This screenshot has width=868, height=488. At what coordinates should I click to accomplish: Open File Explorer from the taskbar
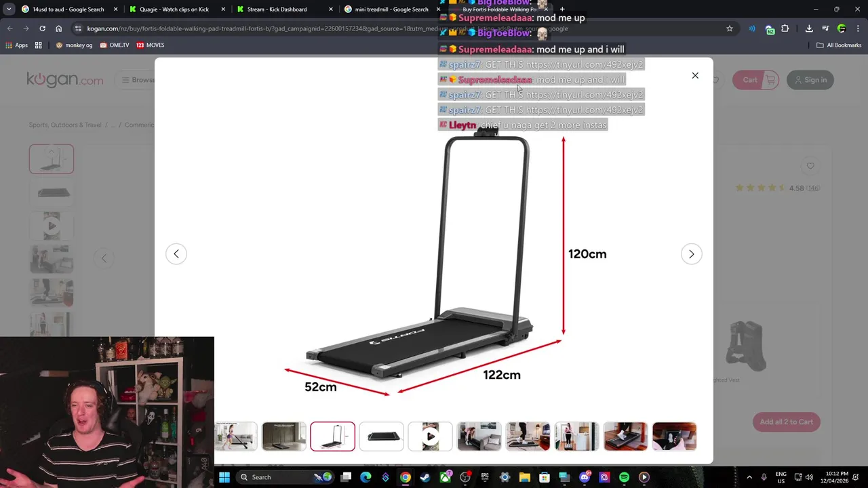(x=525, y=477)
